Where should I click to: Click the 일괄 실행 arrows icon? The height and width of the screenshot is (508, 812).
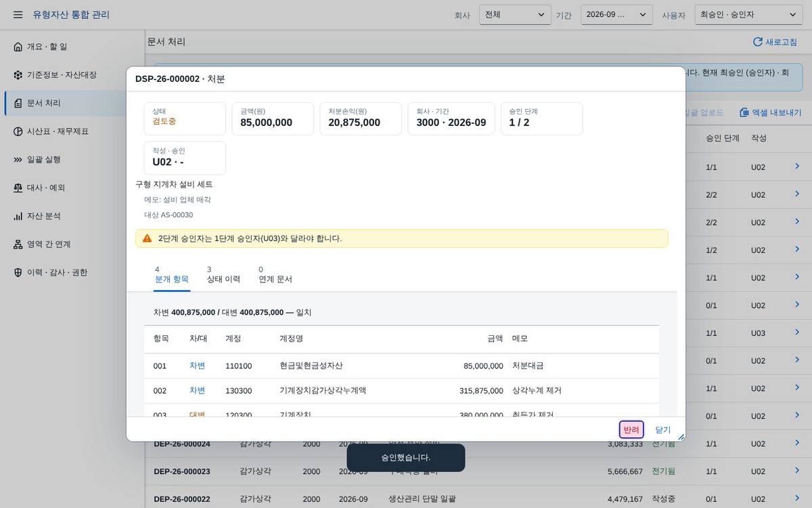tap(18, 160)
